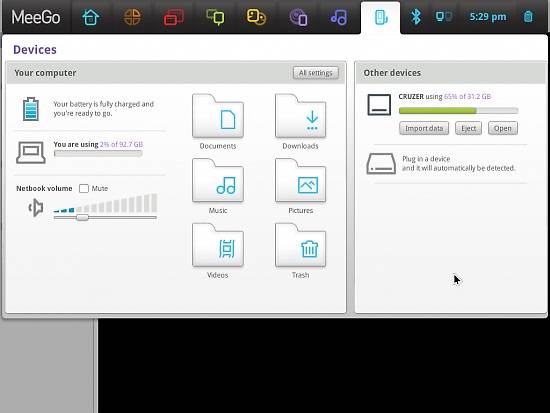Open the Myzone home panel

click(x=90, y=17)
